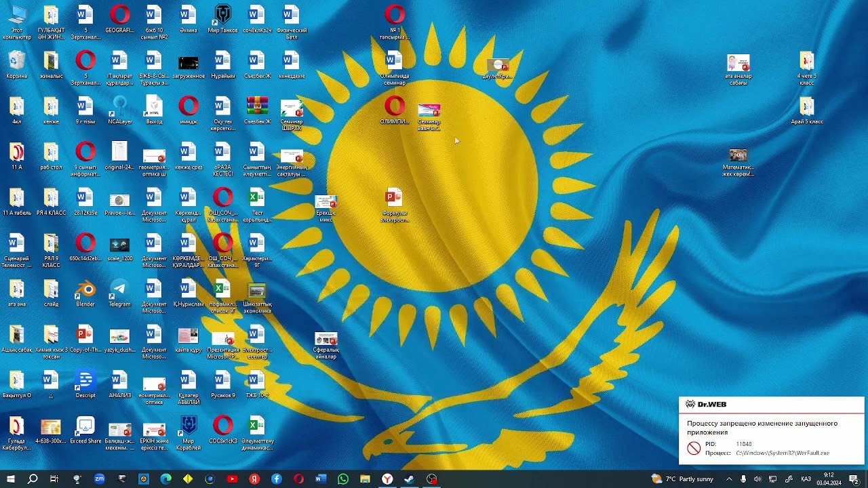The height and width of the screenshot is (488, 868).
Task: Select the Физический Батл Word document
Action: pyautogui.click(x=292, y=24)
